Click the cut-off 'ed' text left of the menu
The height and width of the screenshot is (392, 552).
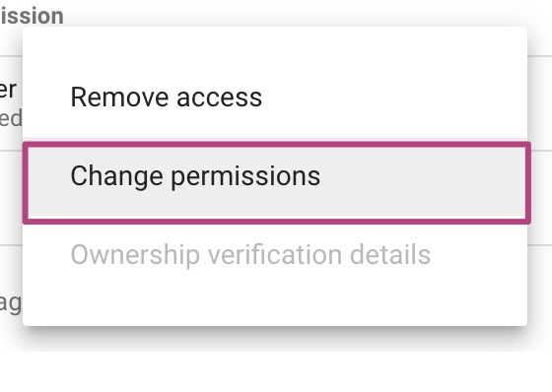(x=11, y=118)
